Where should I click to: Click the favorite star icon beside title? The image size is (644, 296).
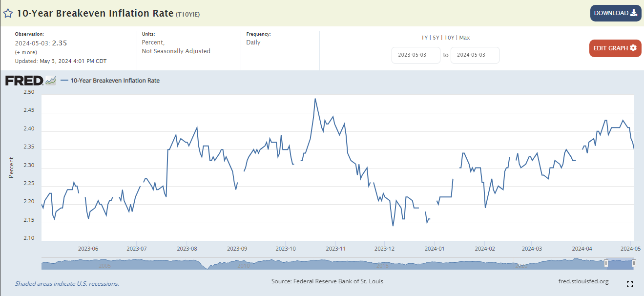pos(8,13)
